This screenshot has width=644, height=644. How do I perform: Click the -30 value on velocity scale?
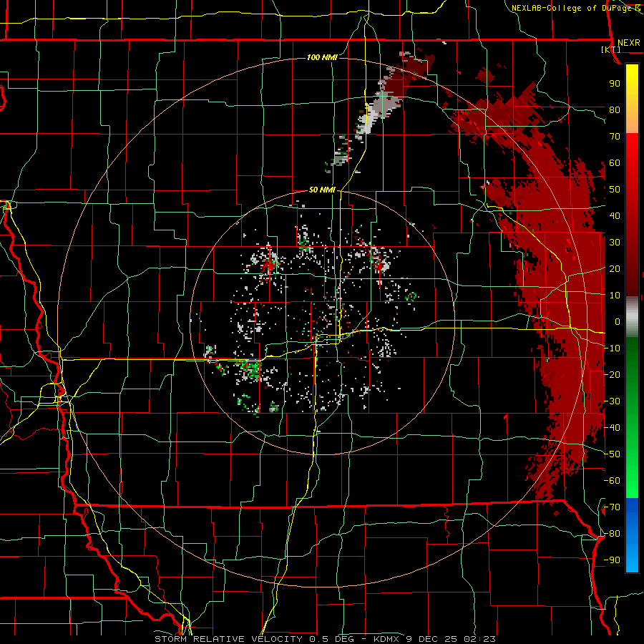pyautogui.click(x=612, y=401)
